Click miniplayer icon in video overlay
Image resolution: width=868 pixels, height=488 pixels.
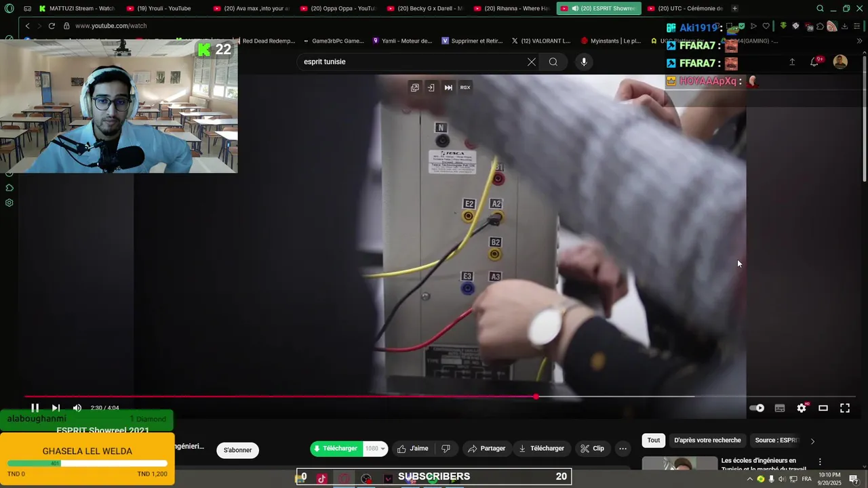[415, 87]
